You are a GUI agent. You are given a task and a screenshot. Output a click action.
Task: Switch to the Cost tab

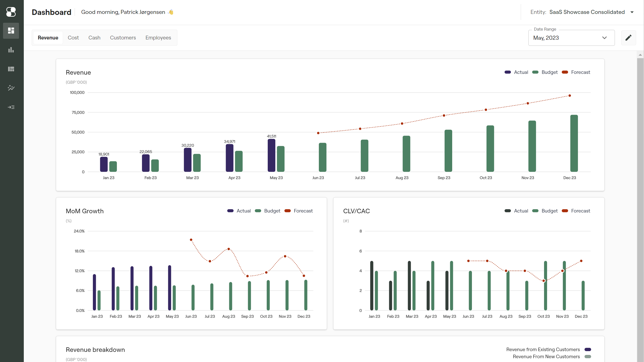pyautogui.click(x=73, y=38)
